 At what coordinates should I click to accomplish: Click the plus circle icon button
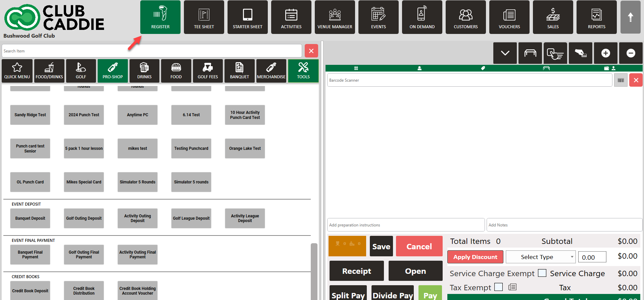click(x=605, y=53)
